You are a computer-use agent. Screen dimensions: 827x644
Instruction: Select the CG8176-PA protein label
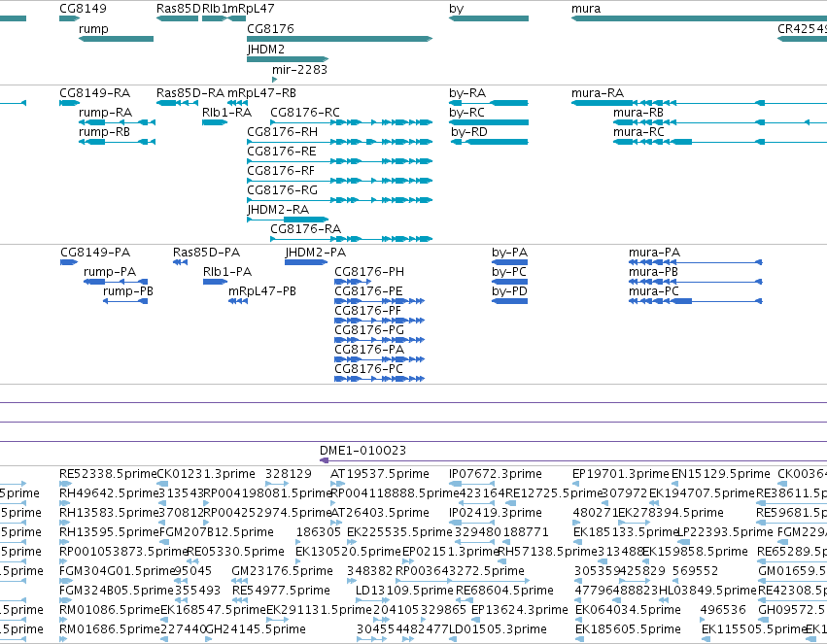tap(369, 350)
